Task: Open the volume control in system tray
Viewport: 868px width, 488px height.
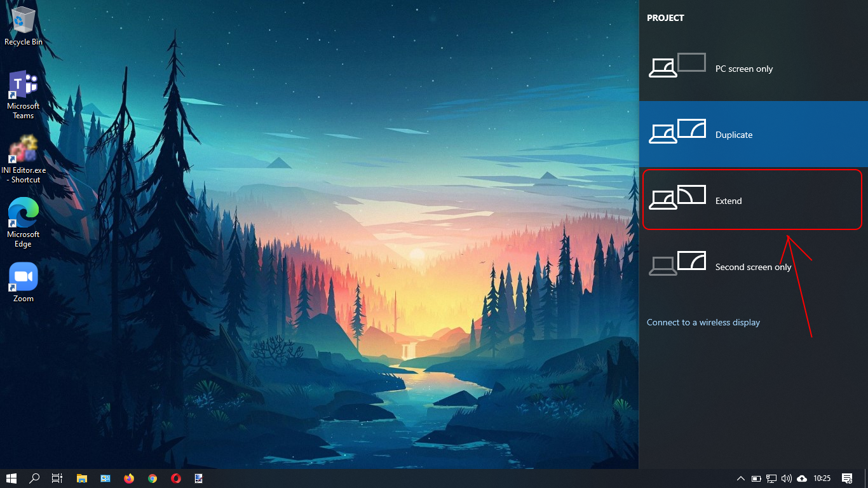Action: click(787, 478)
